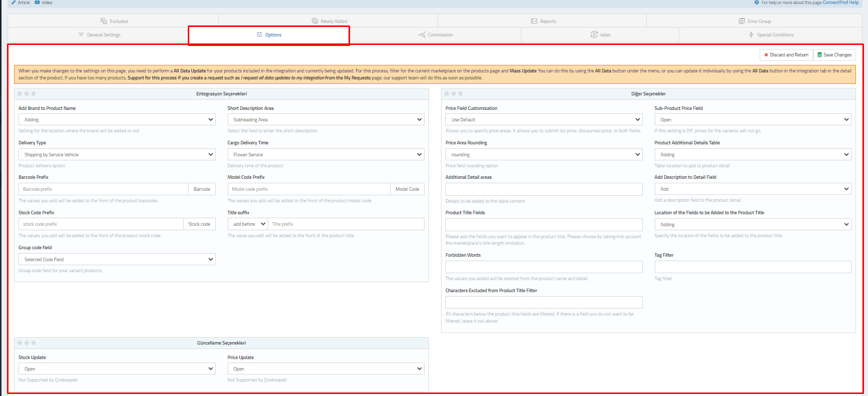Open the Price Field Customization dropdown
Viewport: 868px width, 396px height.
point(543,120)
